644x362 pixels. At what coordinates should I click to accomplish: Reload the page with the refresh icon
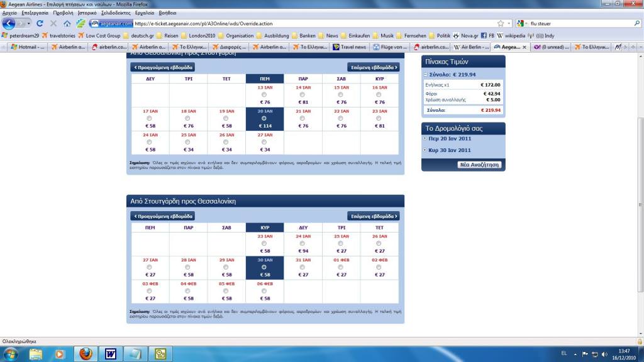[x=40, y=23]
